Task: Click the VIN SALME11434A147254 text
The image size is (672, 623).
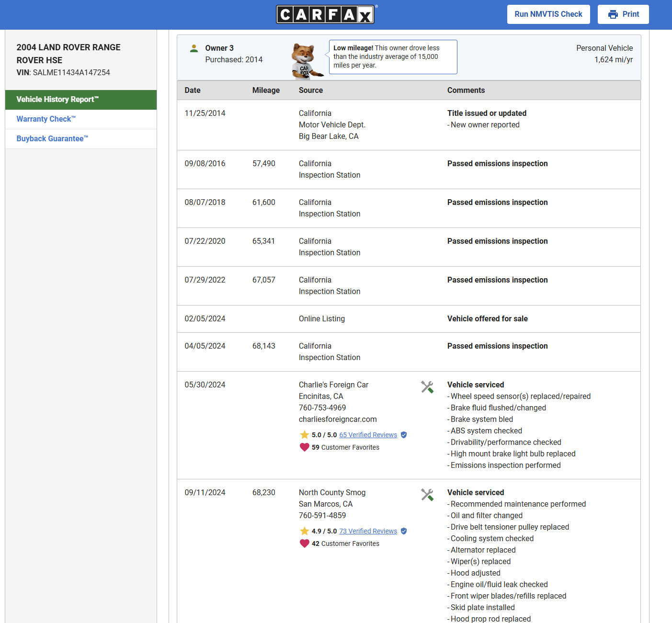Action: coord(63,73)
